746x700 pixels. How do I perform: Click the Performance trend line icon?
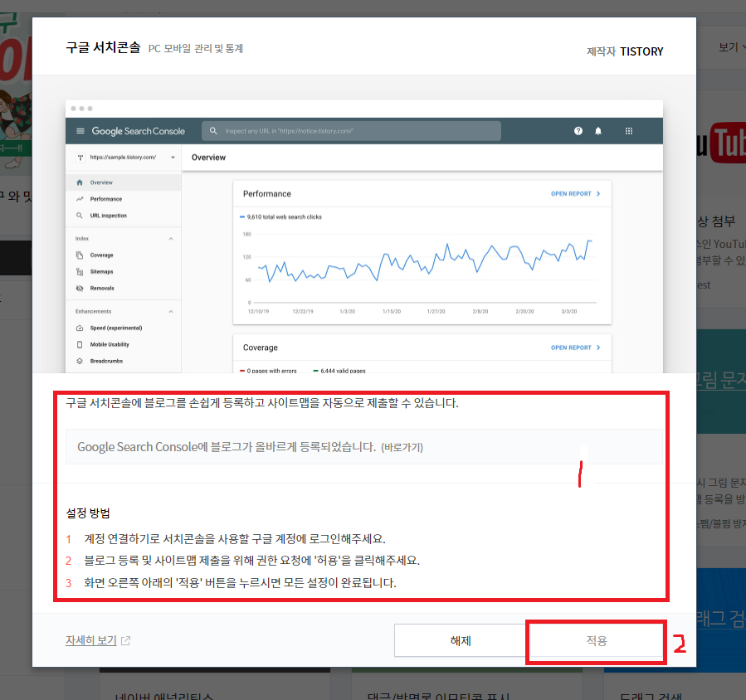[x=80, y=199]
